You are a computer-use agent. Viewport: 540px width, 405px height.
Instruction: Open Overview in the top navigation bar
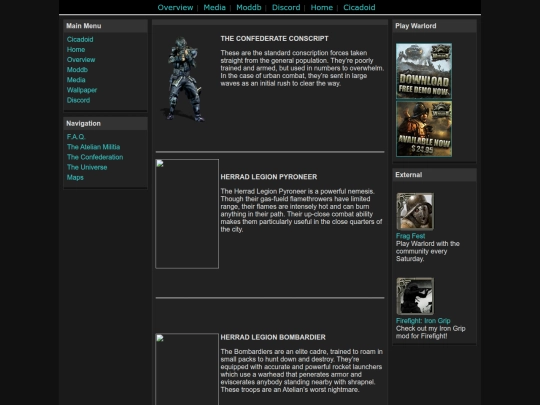(x=175, y=7)
